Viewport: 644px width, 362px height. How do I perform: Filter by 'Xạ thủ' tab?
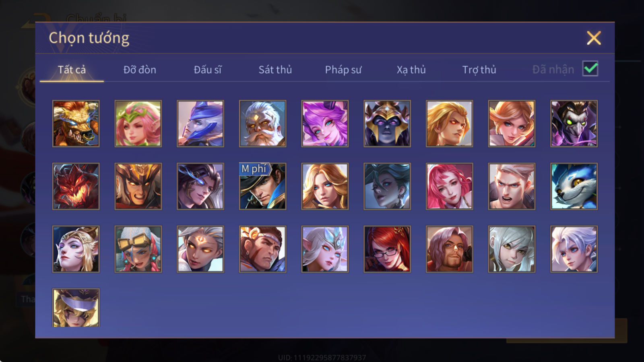click(x=411, y=70)
